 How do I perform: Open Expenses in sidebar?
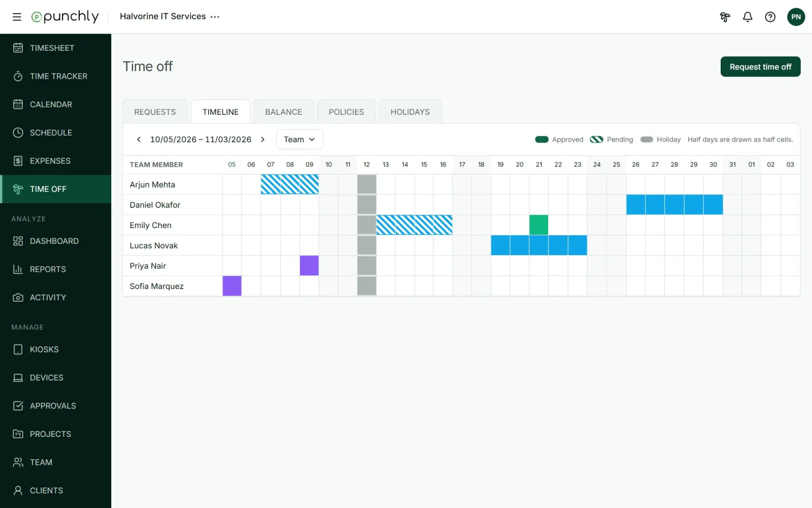tap(56, 161)
